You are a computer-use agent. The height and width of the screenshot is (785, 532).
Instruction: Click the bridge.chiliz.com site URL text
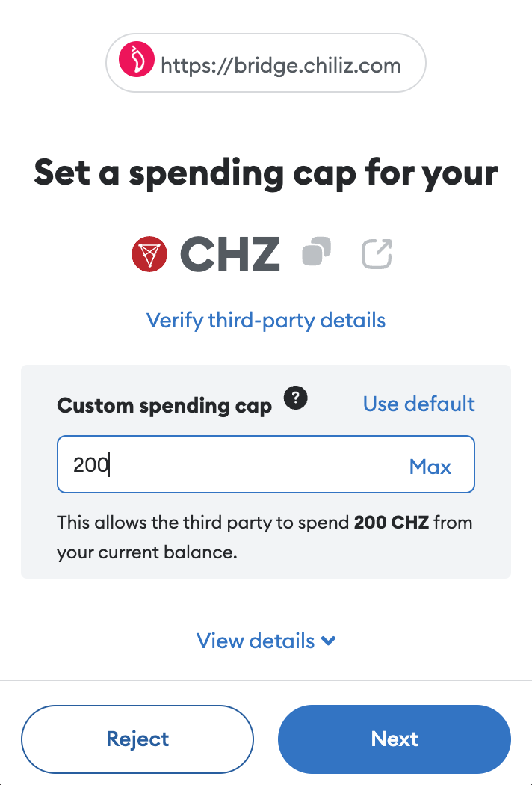(x=281, y=65)
